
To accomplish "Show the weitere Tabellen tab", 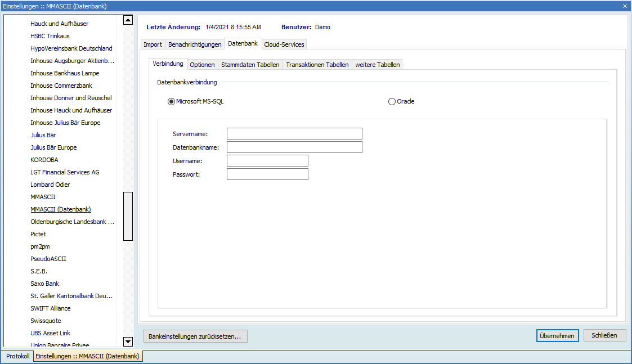I will [377, 65].
